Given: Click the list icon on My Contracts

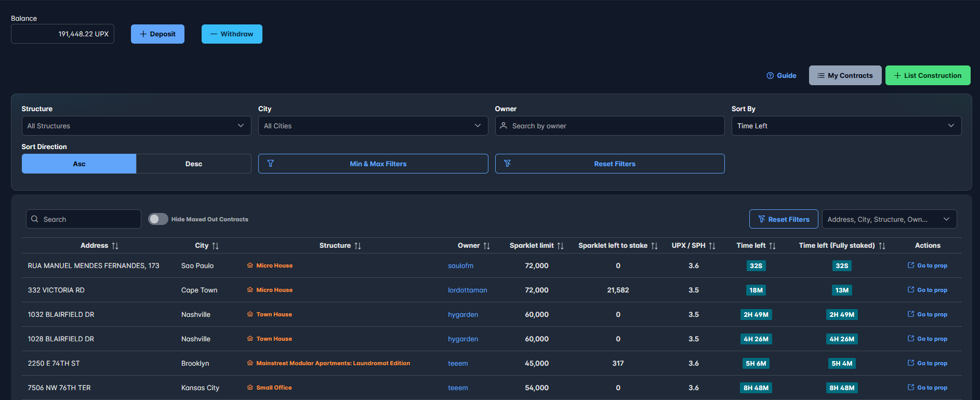Looking at the screenshot, I should click(821, 76).
